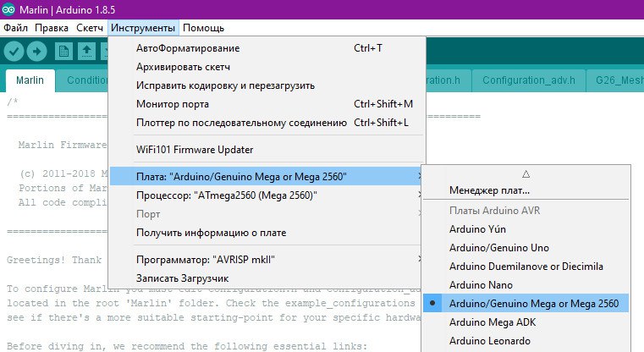The height and width of the screenshot is (352, 644).
Task: Close the Инструменты menu
Action: [x=143, y=28]
